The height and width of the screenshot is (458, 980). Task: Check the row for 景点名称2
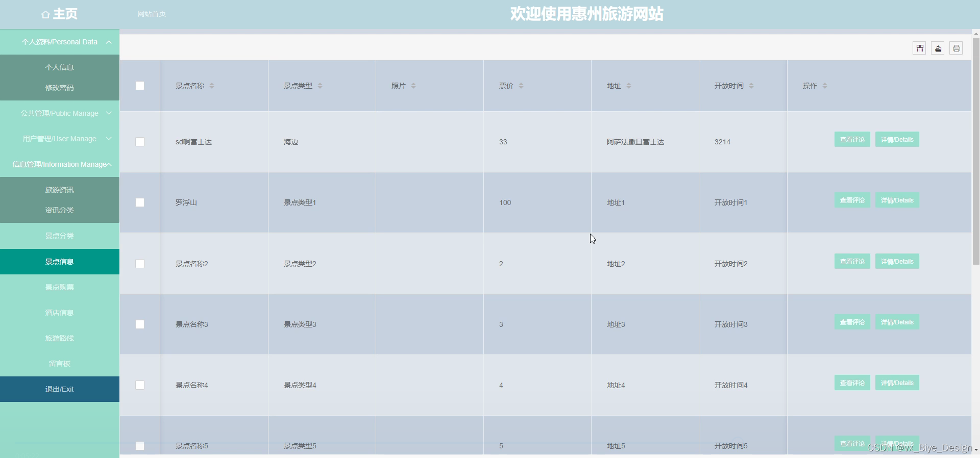140,264
